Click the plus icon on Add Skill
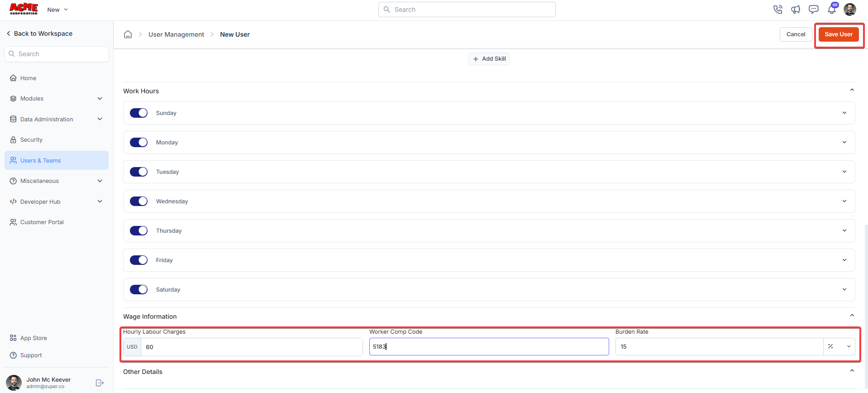 coord(476,59)
